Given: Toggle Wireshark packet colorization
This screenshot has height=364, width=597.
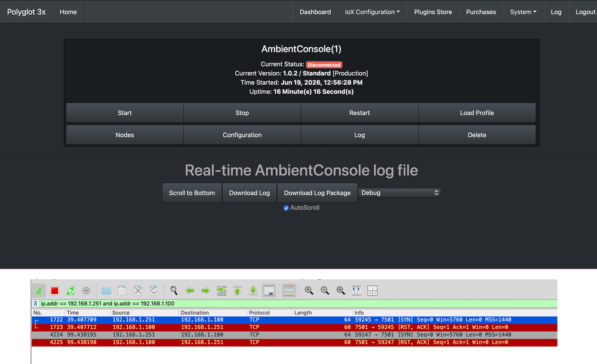Looking at the screenshot, I should [x=289, y=291].
